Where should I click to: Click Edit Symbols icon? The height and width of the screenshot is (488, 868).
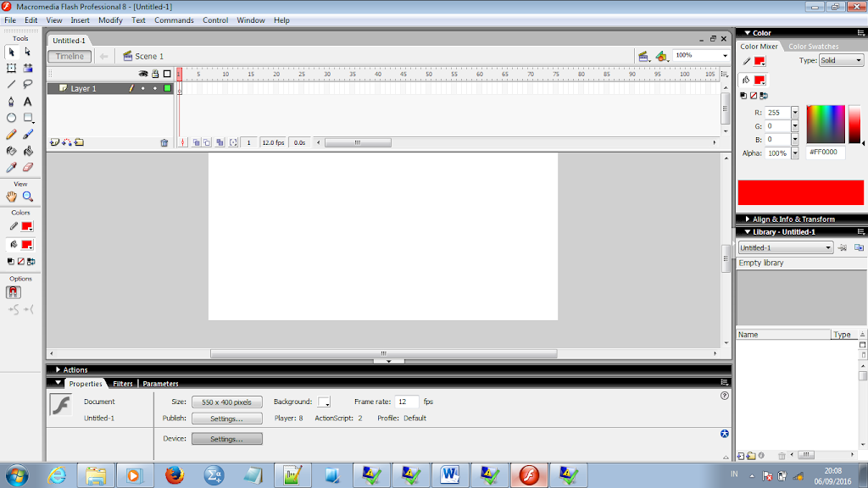pos(662,56)
